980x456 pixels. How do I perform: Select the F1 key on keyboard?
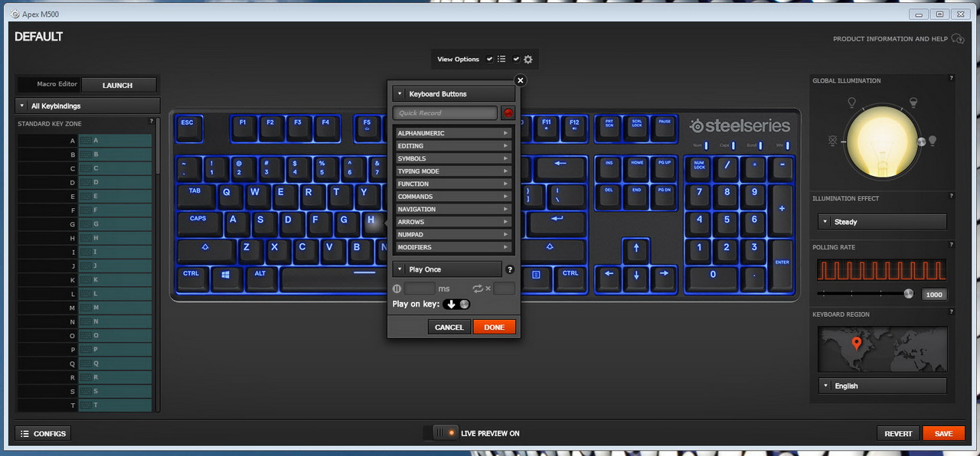coord(243,127)
